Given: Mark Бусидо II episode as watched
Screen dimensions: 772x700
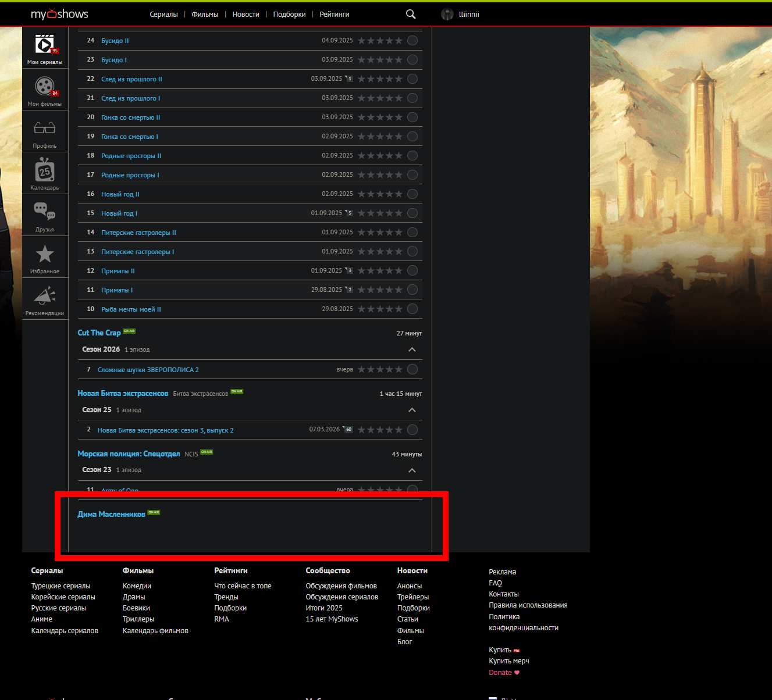Looking at the screenshot, I should pos(412,41).
